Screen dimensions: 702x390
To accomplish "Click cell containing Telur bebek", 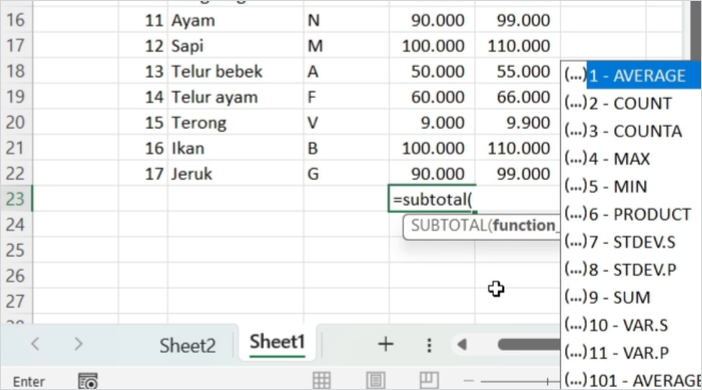I will pyautogui.click(x=235, y=71).
